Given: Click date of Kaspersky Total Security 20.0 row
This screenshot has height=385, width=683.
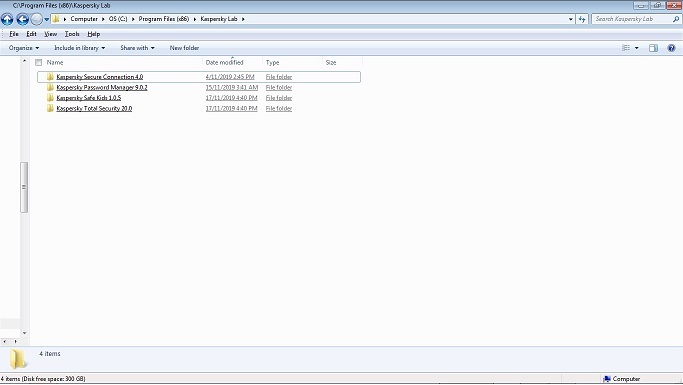Looking at the screenshot, I should [x=231, y=108].
